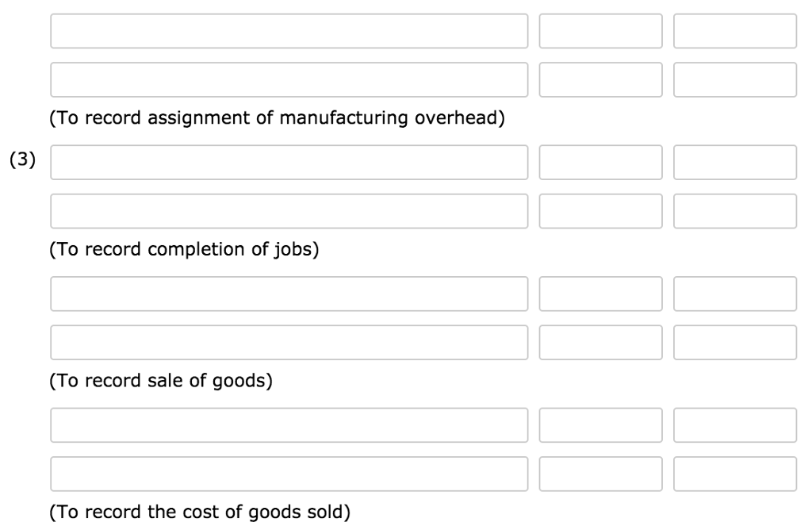The height and width of the screenshot is (530, 812).
Task: Click the first account field of entry (3)
Action: 289,162
